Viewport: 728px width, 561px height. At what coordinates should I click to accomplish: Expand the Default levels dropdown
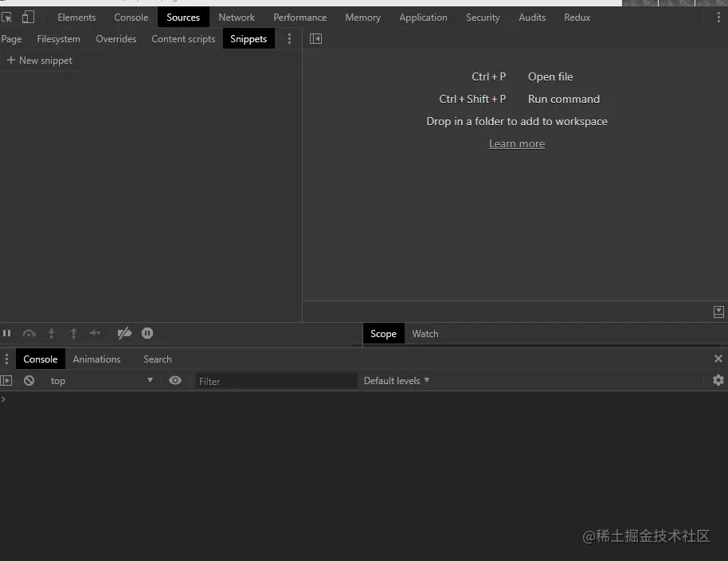click(x=397, y=381)
